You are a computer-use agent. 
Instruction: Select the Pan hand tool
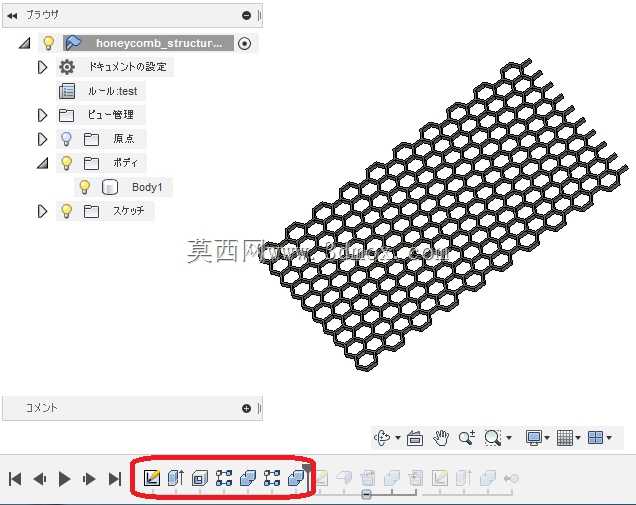441,438
